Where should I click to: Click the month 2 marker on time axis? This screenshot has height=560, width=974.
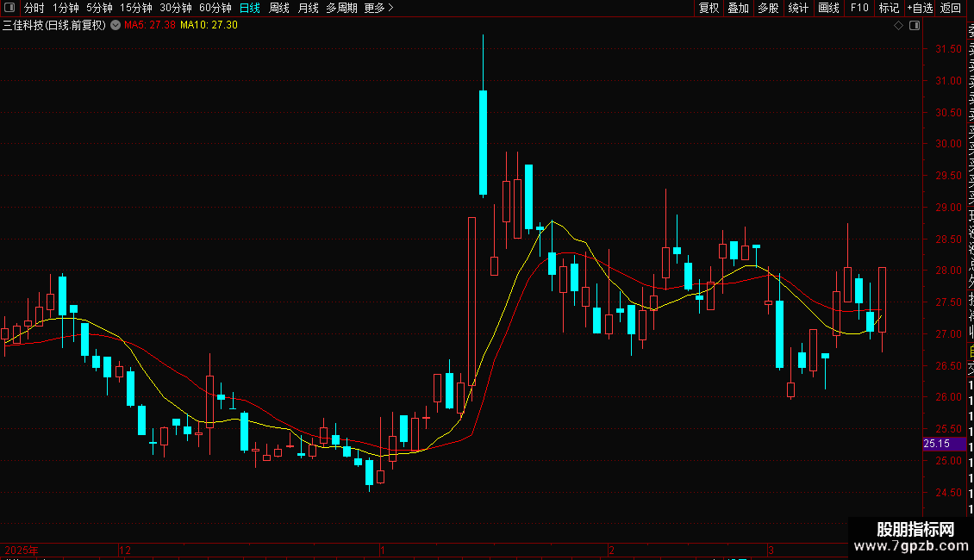(611, 550)
